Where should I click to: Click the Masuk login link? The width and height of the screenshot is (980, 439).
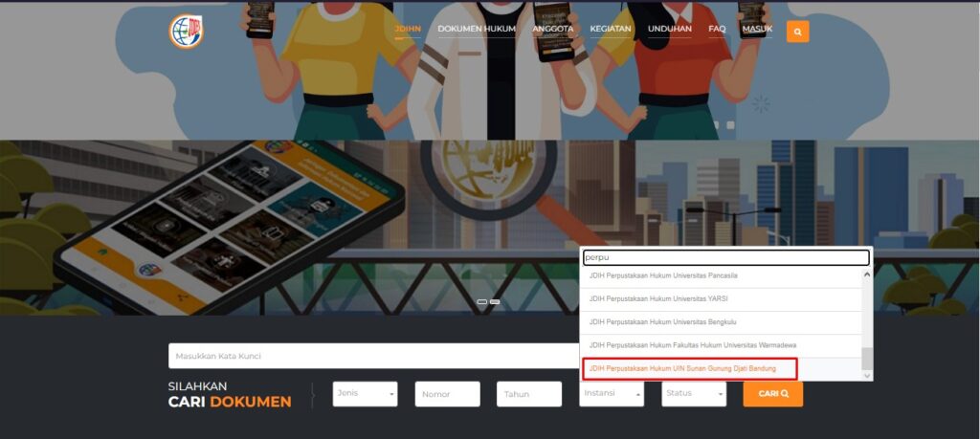pos(757,29)
